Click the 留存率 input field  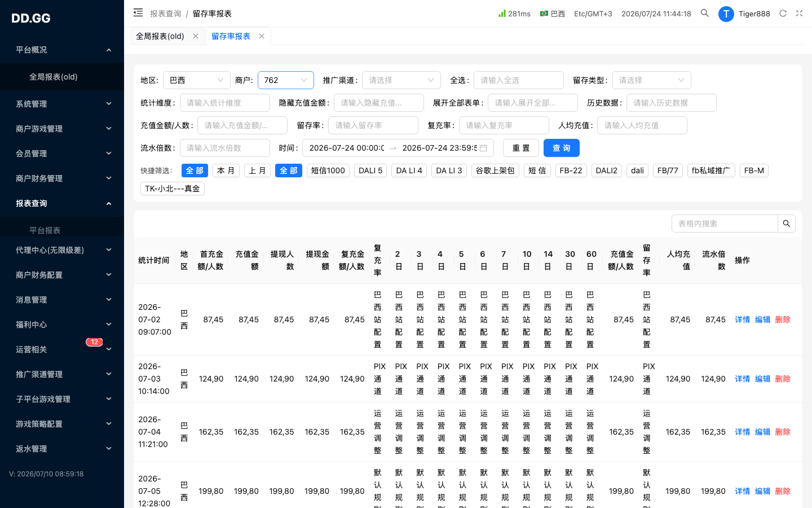tap(373, 125)
